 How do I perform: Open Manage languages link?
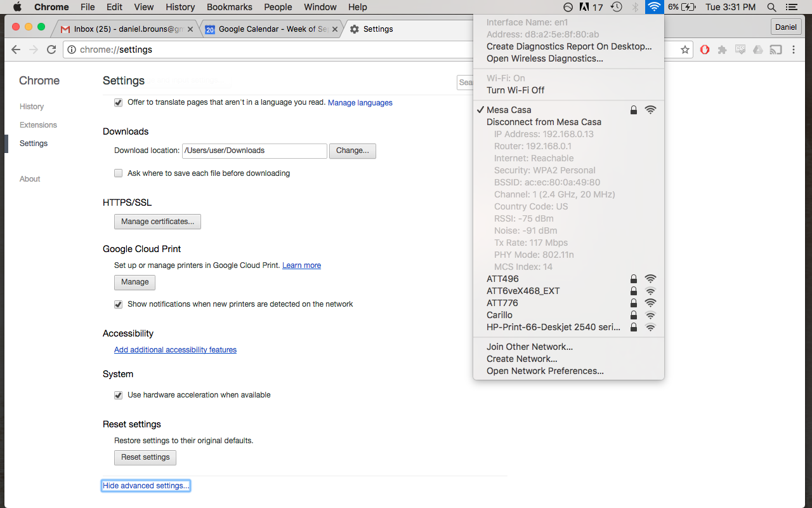pyautogui.click(x=360, y=102)
